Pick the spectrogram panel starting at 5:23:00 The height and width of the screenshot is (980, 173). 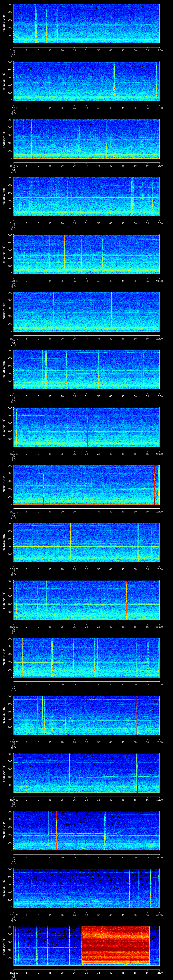click(x=86, y=427)
